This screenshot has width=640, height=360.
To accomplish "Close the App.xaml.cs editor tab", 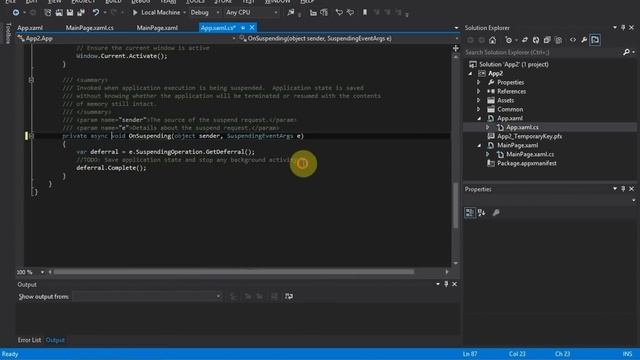I will (252, 28).
